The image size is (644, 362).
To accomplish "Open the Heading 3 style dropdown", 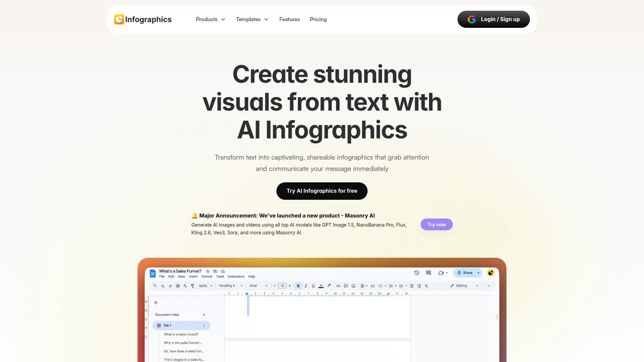I will [x=230, y=286].
